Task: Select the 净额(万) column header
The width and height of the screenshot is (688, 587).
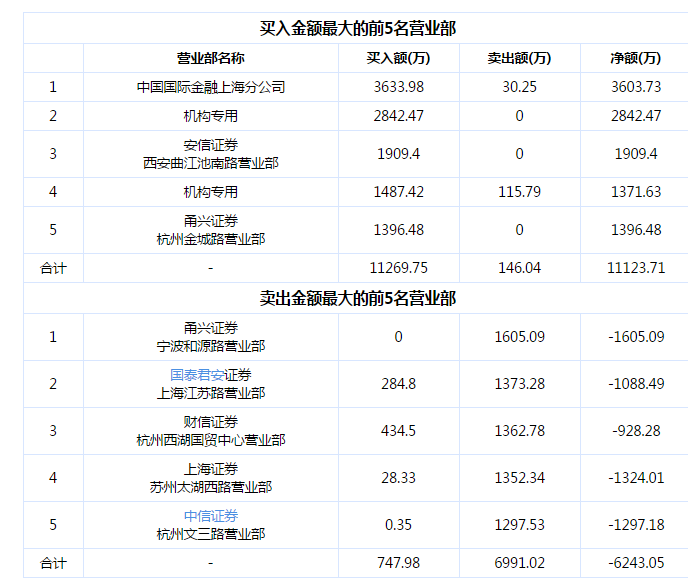Action: point(636,58)
